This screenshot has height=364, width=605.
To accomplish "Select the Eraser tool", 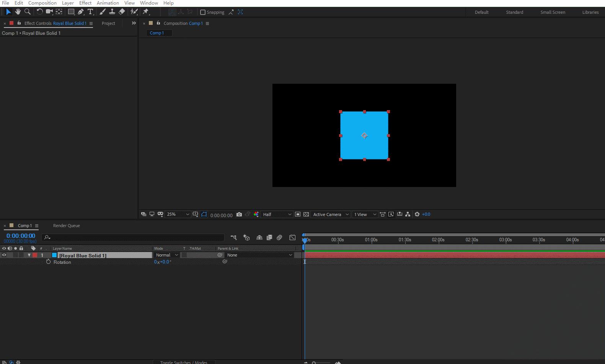I will pos(122,12).
